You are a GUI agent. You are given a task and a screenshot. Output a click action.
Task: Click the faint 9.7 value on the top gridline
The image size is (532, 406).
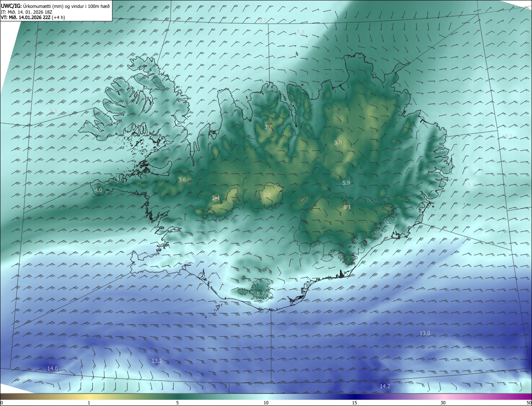point(263,20)
